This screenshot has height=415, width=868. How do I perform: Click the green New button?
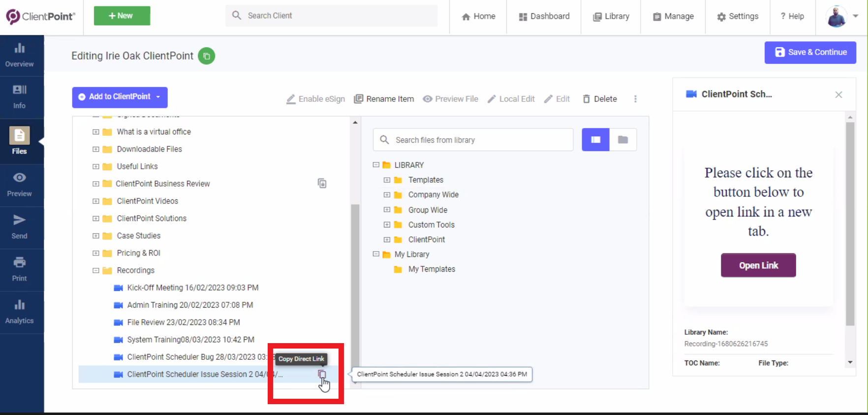pyautogui.click(x=122, y=16)
